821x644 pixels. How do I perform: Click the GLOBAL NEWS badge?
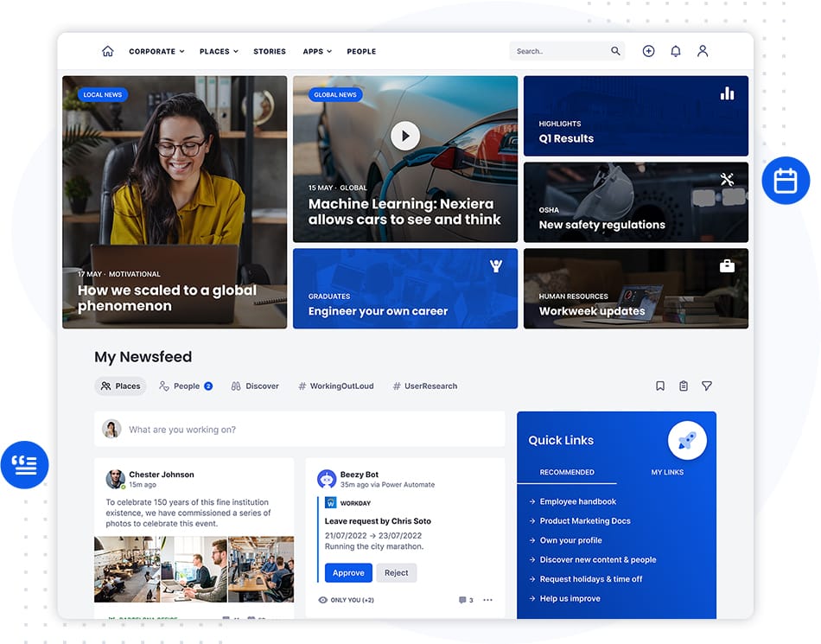[x=335, y=95]
